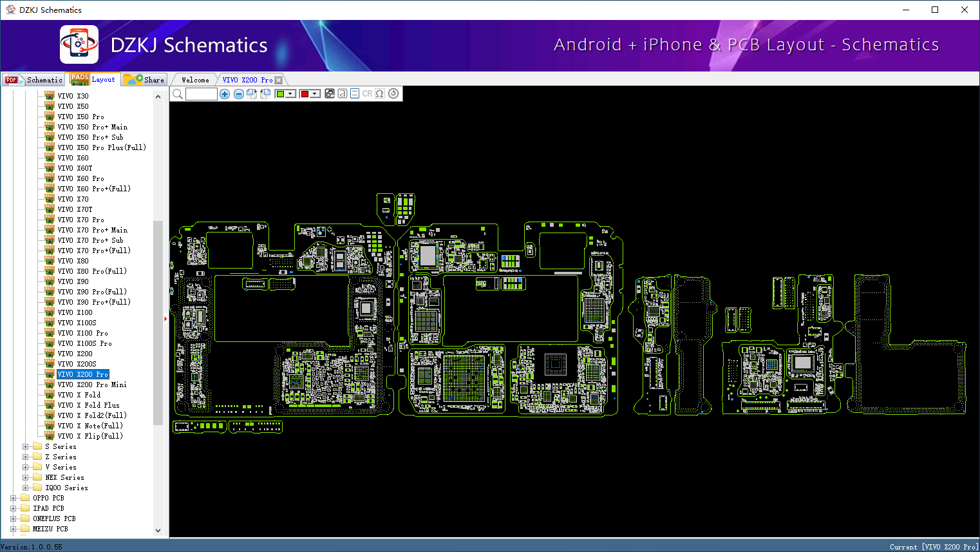
Task: Switch to the Schematic tab
Action: point(33,80)
